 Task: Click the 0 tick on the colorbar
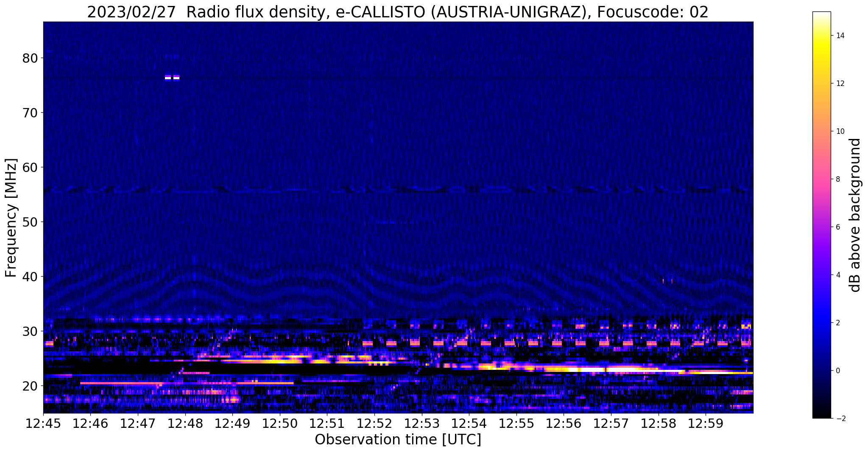(x=837, y=371)
